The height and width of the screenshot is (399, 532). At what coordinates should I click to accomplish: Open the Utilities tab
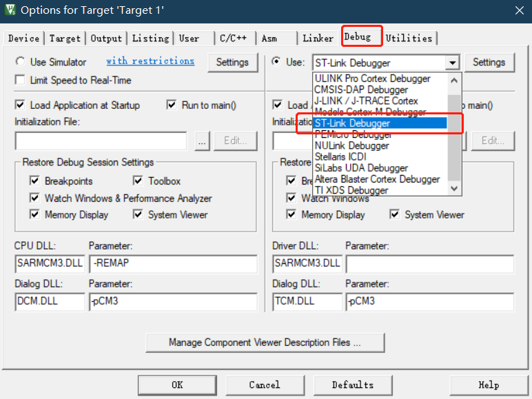pos(409,39)
